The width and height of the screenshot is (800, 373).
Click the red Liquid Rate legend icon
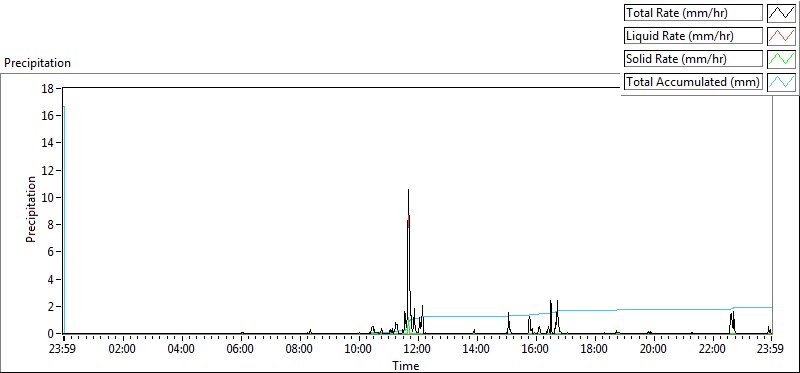[x=781, y=36]
